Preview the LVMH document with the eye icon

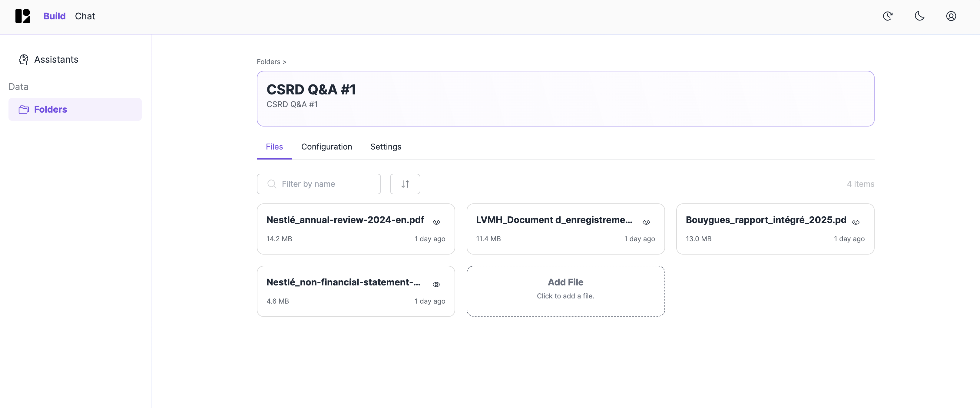pyautogui.click(x=646, y=222)
